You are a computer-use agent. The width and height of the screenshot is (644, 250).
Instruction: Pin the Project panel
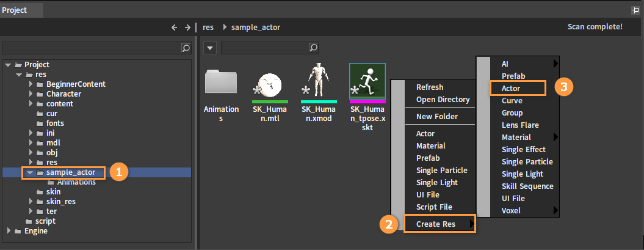pos(636,10)
